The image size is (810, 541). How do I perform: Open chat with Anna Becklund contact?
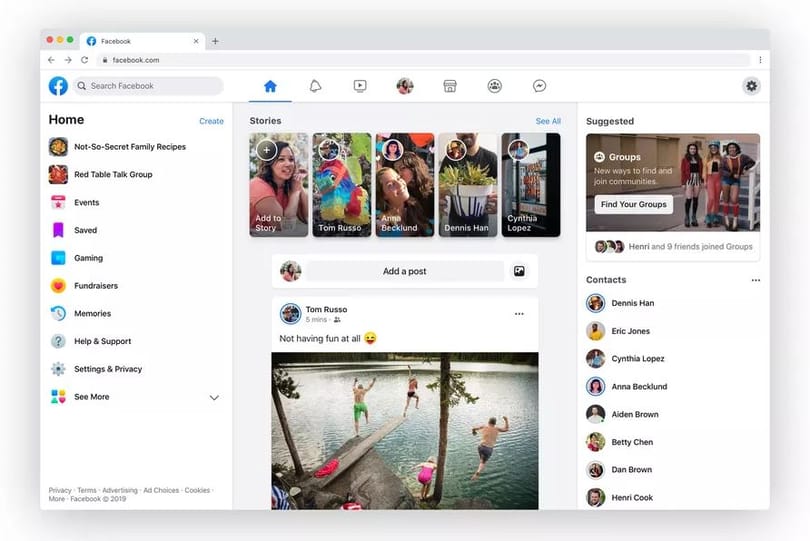coord(627,387)
